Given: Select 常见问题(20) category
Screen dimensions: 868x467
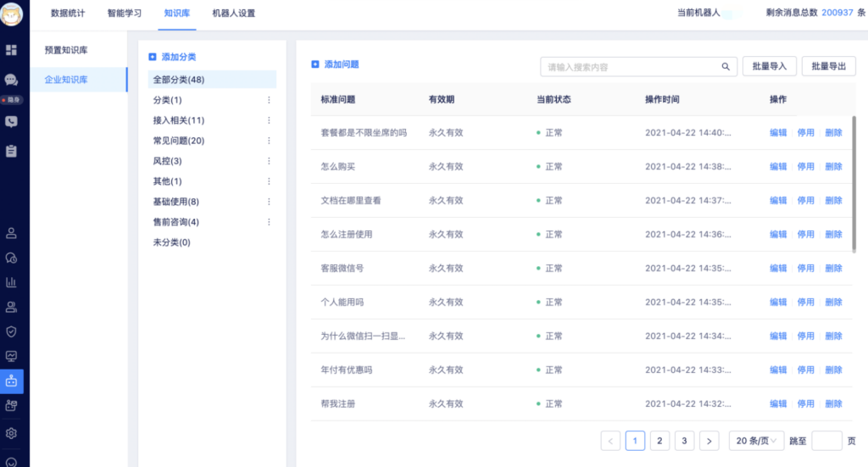Looking at the screenshot, I should pyautogui.click(x=179, y=141).
